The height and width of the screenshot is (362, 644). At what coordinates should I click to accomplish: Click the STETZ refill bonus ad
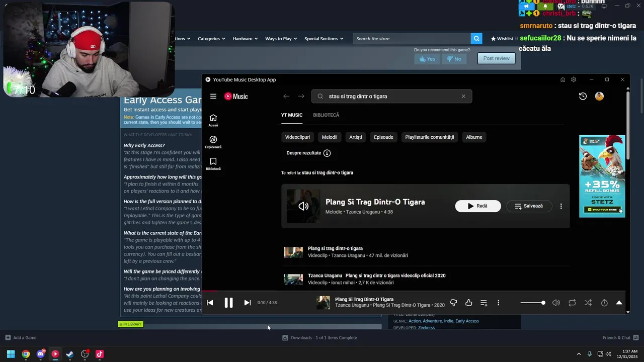pos(602,176)
